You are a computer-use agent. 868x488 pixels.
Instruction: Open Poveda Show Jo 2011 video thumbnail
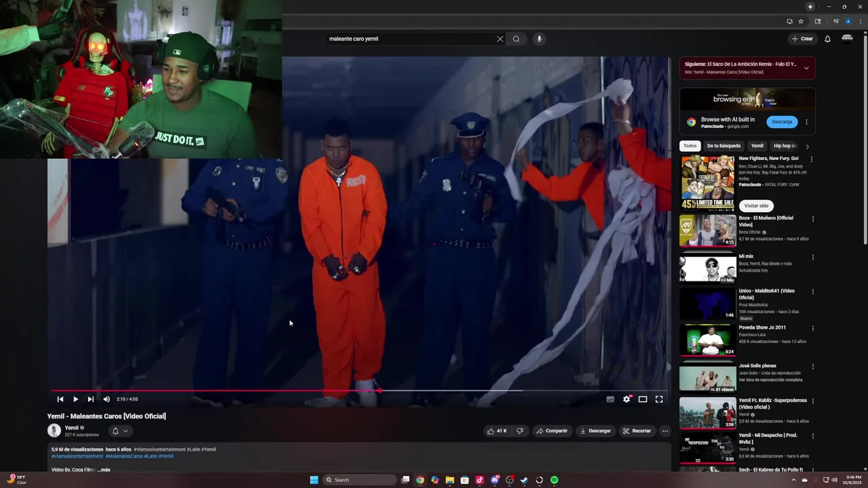(x=707, y=340)
